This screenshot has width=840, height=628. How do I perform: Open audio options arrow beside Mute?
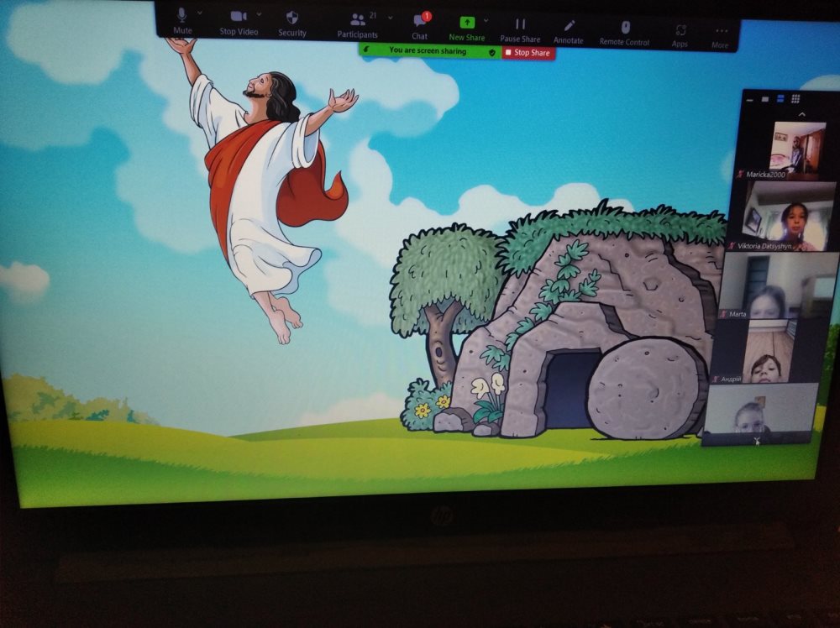click(x=200, y=13)
